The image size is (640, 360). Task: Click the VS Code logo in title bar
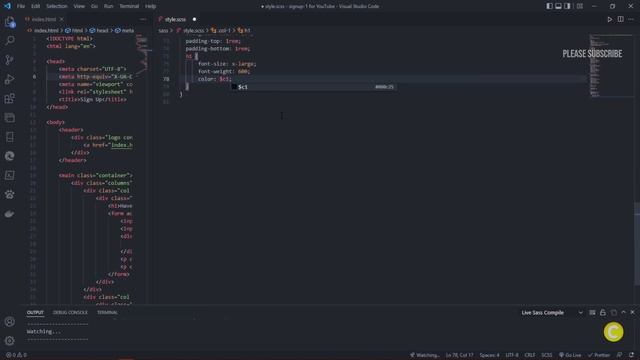7,6
